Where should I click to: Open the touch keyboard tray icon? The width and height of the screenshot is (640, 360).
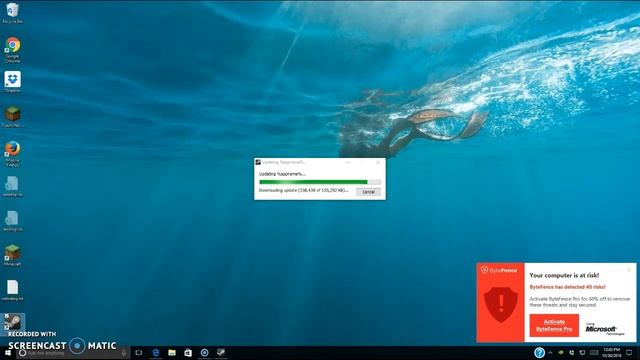point(594,353)
